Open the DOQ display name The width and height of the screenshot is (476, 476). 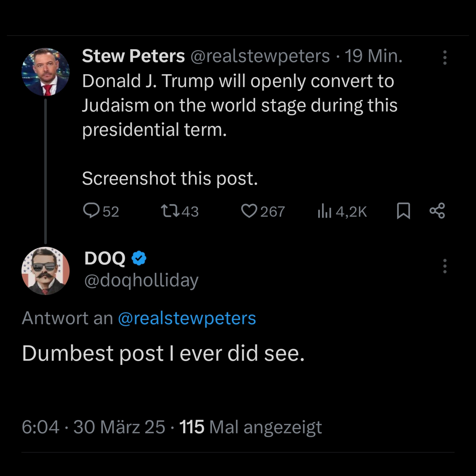click(105, 258)
